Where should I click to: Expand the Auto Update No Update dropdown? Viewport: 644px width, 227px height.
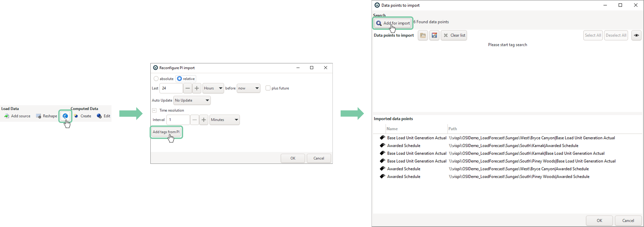point(192,100)
